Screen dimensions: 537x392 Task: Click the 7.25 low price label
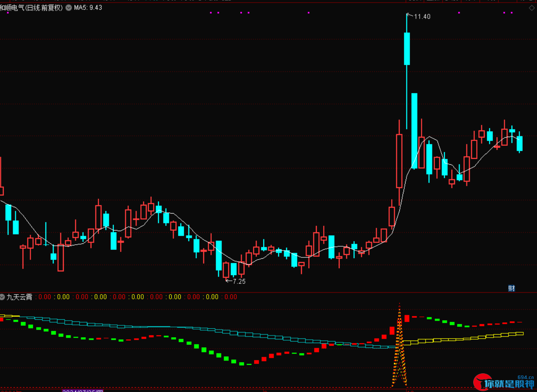click(239, 281)
